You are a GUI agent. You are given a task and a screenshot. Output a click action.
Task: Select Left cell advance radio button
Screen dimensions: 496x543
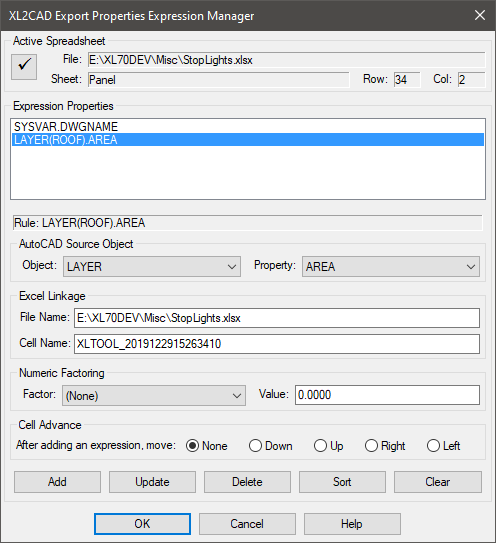pyautogui.click(x=443, y=446)
